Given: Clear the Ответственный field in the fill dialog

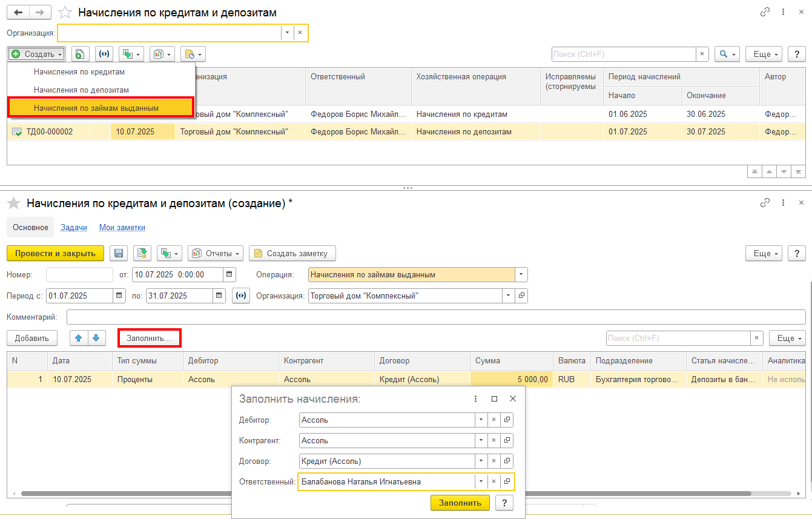Looking at the screenshot, I should click(493, 482).
